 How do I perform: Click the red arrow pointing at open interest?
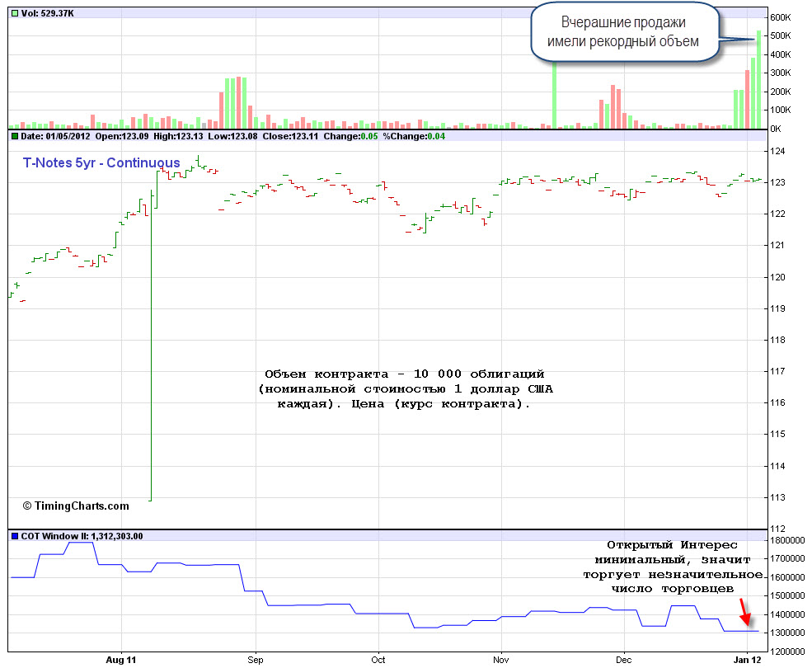pos(745,614)
